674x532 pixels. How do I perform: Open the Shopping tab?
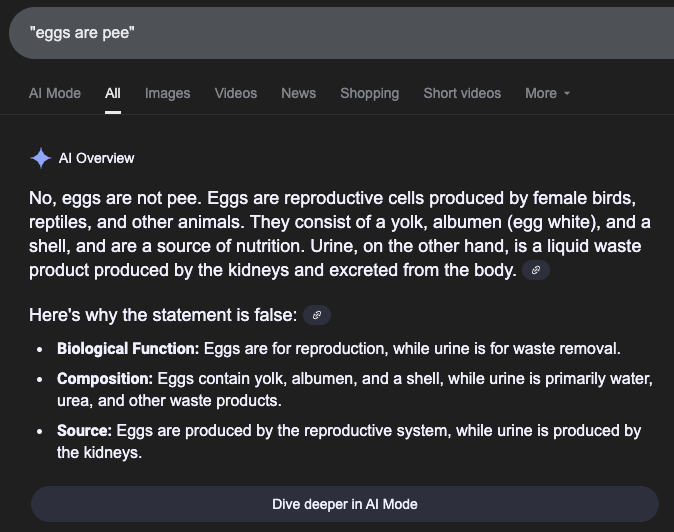click(370, 93)
